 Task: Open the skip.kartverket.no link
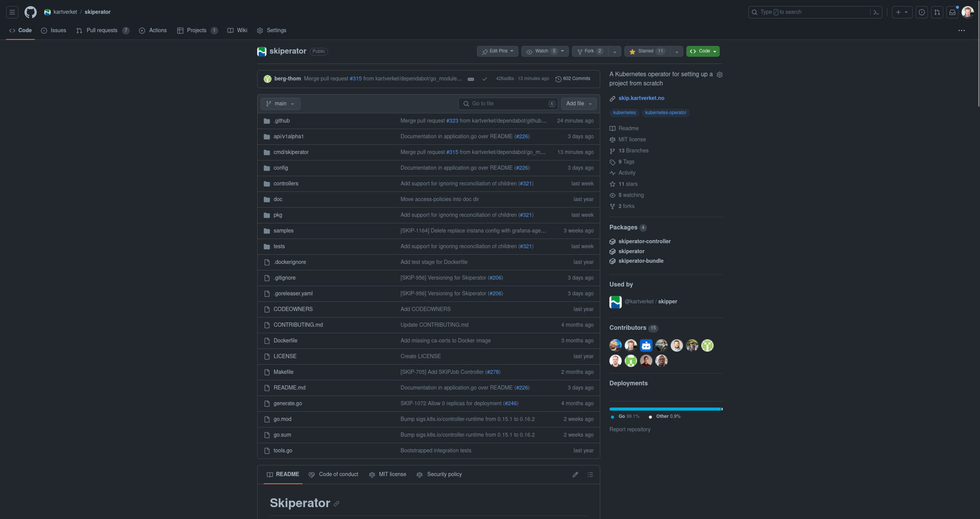click(x=641, y=98)
